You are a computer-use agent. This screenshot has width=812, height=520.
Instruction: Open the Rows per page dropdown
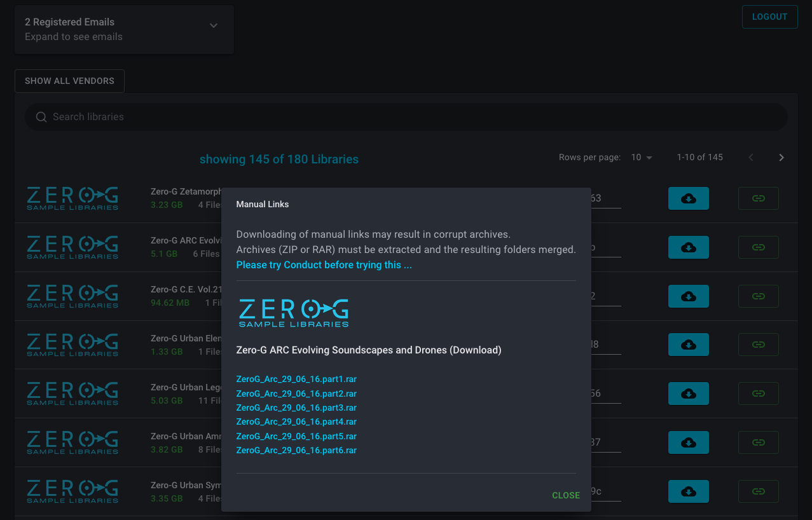coord(642,158)
